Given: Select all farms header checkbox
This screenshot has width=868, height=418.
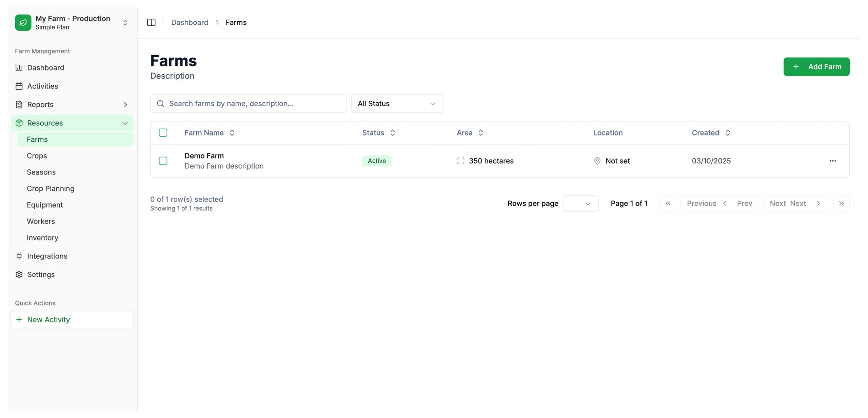Looking at the screenshot, I should tap(163, 133).
